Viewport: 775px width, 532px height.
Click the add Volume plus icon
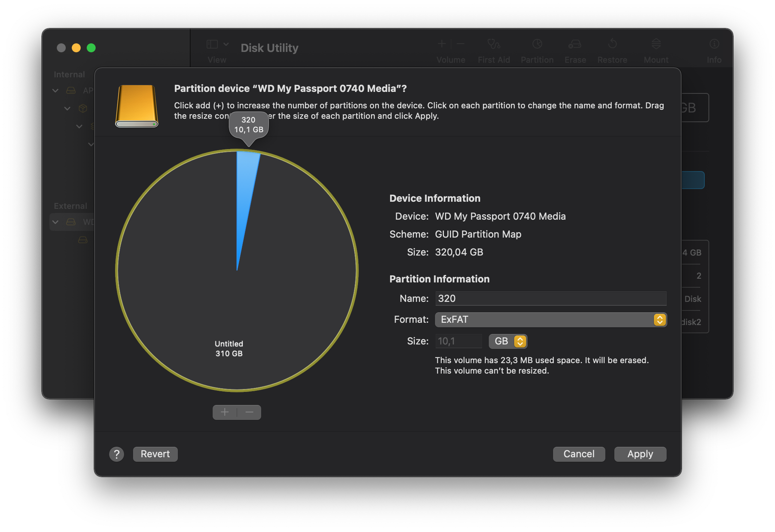(x=442, y=44)
